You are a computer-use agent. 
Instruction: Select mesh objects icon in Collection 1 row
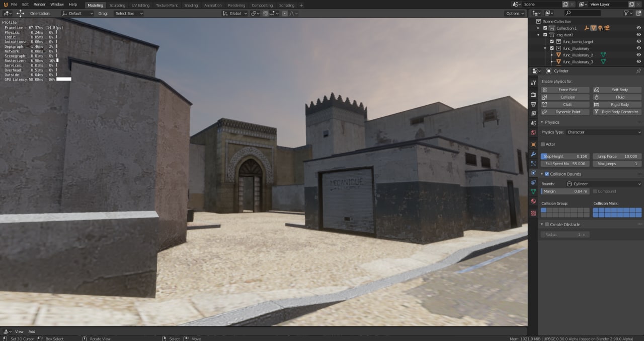594,28
